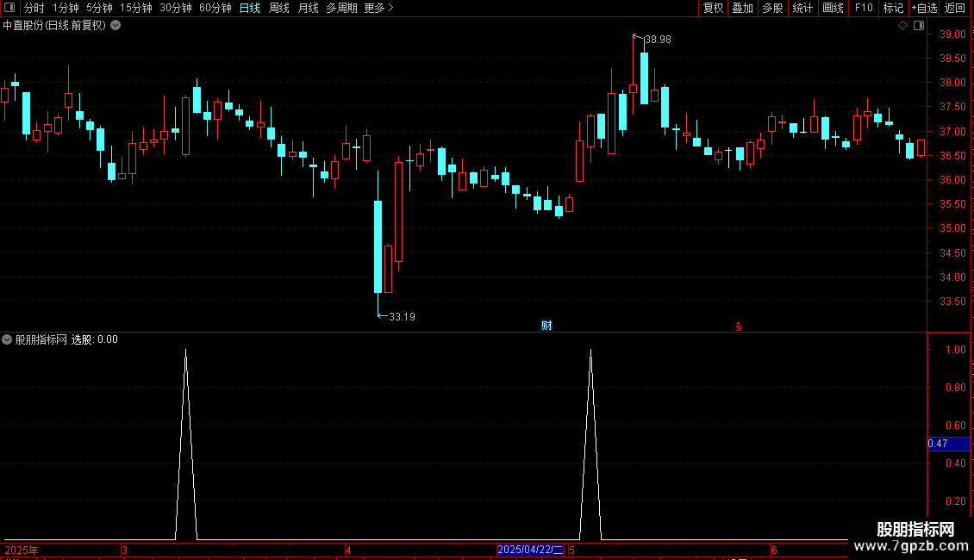Open 多周期 multi-period view
Image resolution: width=974 pixels, height=560 pixels.
click(341, 8)
